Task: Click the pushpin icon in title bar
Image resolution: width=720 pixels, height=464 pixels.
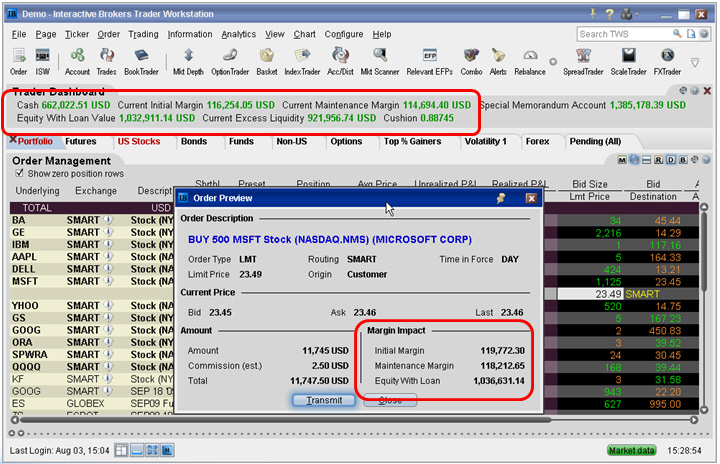Action: coord(593,14)
